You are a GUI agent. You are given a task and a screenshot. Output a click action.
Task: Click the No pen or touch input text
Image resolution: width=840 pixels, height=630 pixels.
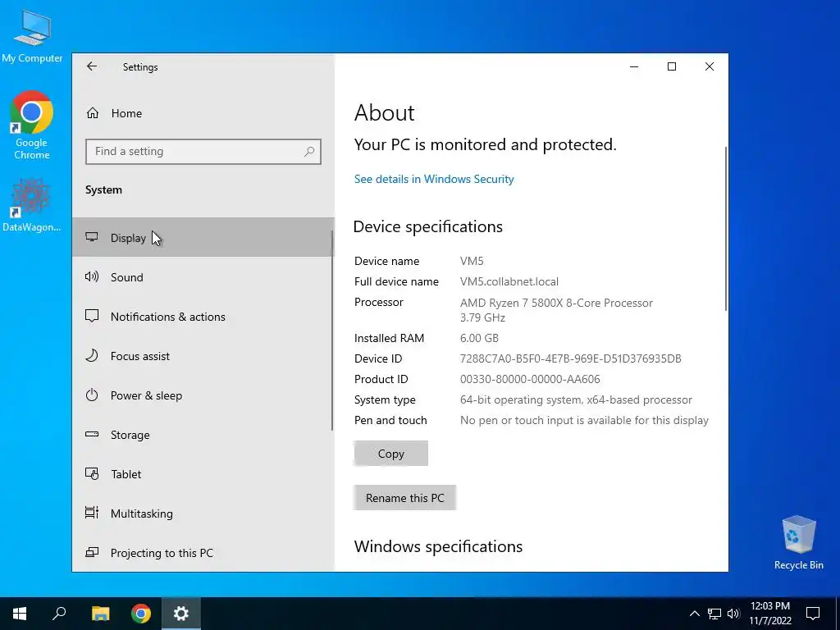(584, 420)
